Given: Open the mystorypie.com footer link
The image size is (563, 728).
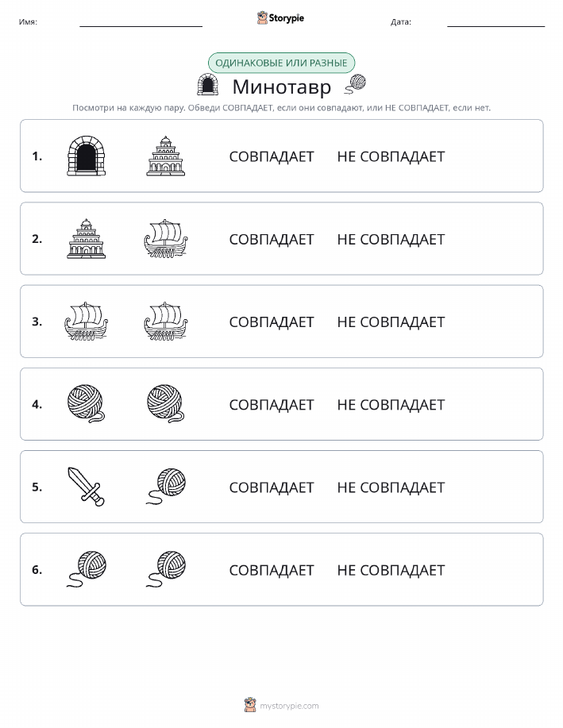Looking at the screenshot, I should point(281,705).
